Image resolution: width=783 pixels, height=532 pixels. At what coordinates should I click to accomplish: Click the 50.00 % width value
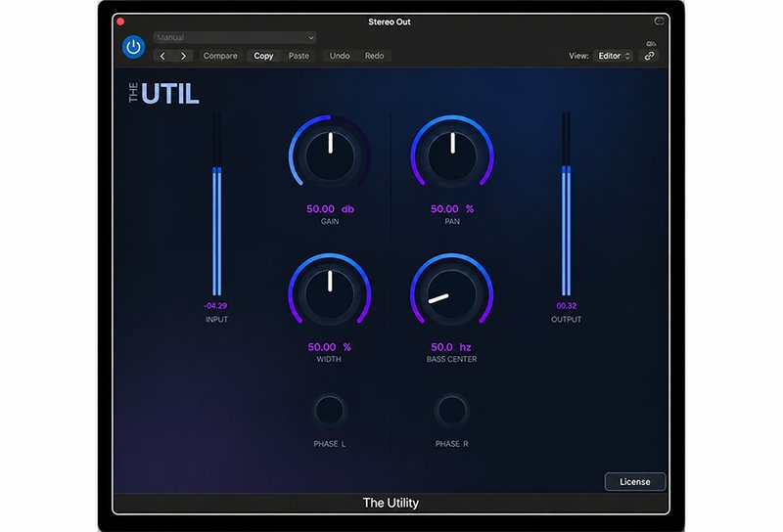tap(329, 347)
